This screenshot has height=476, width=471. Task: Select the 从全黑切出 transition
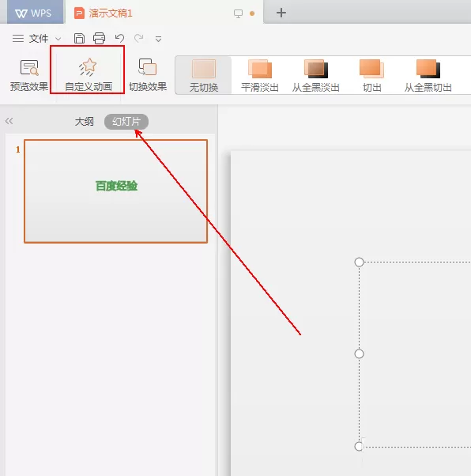(428, 76)
